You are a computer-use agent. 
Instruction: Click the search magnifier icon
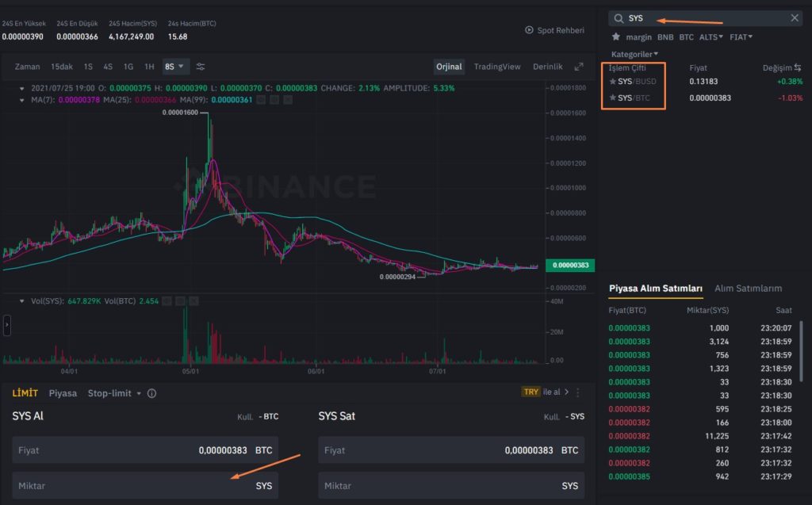tap(619, 19)
